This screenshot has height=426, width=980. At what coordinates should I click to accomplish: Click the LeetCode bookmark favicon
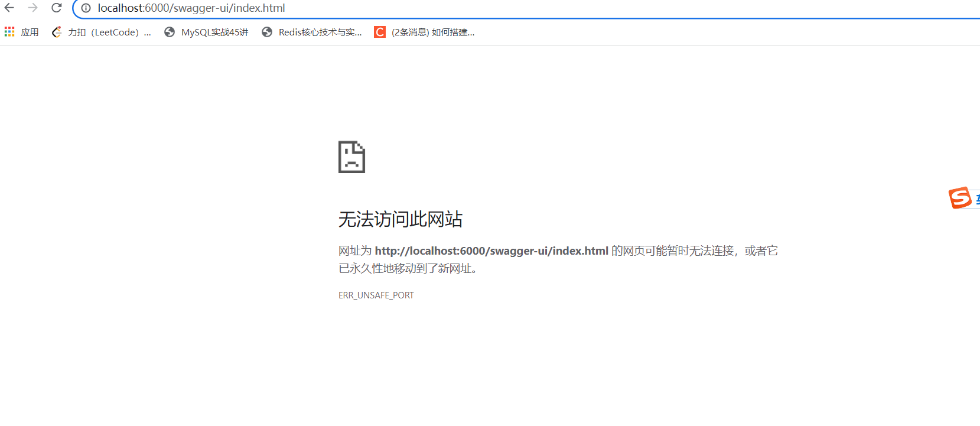(57, 32)
